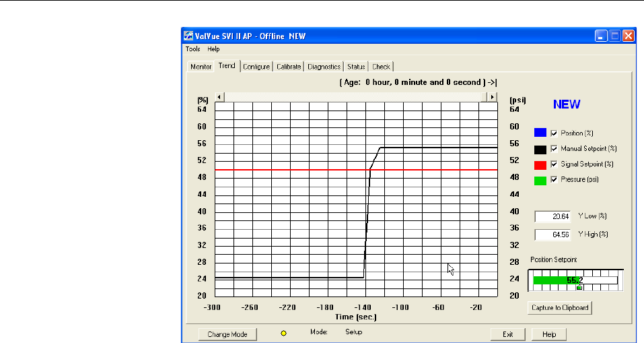
Task: Click the Exit button
Action: point(507,334)
